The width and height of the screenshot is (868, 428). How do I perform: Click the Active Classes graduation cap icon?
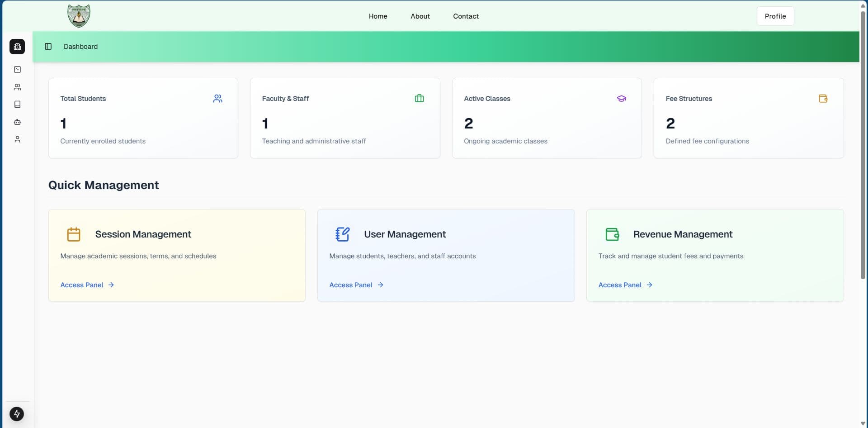(x=621, y=99)
